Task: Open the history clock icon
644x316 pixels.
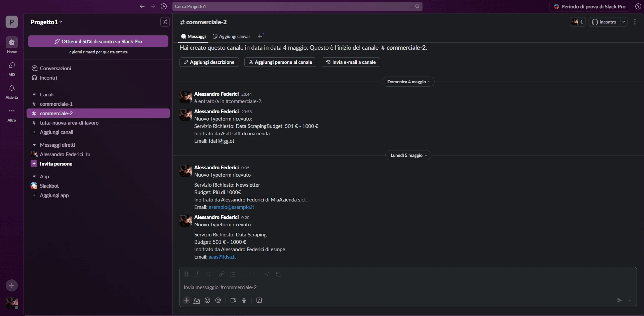Action: (164, 6)
